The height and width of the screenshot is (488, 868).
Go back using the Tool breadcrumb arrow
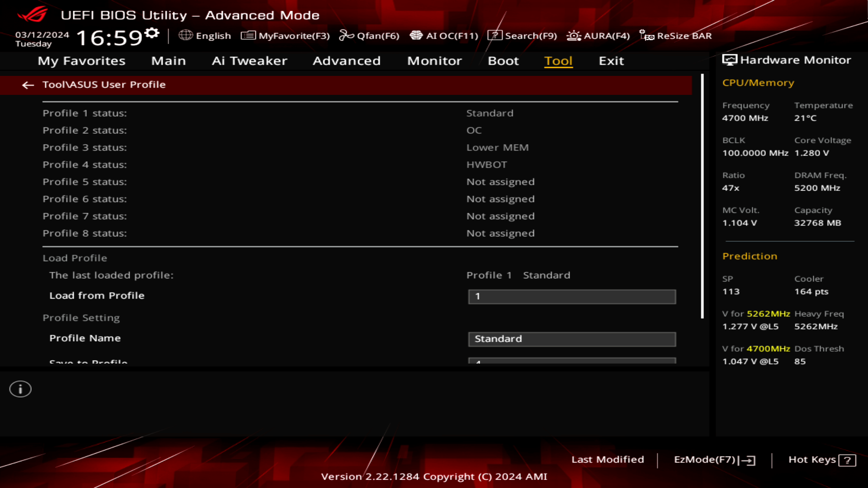coord(28,85)
